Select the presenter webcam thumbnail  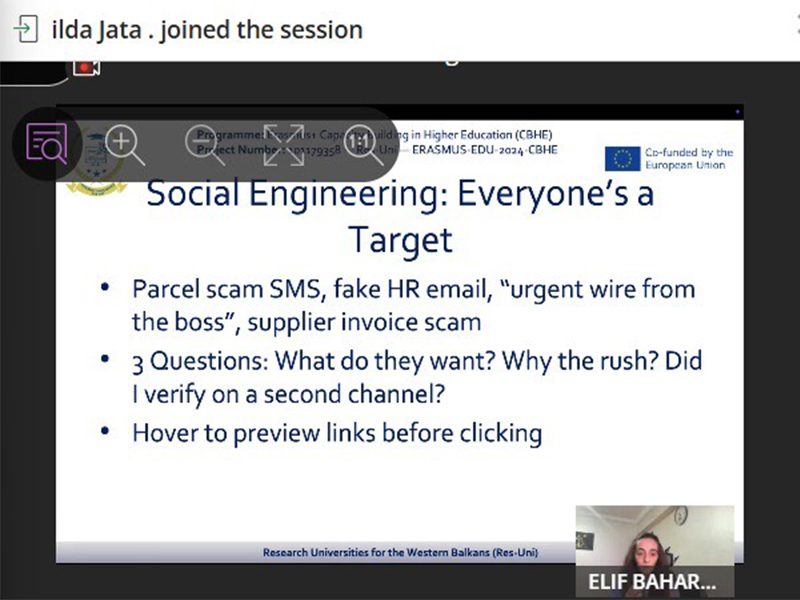pos(654,536)
